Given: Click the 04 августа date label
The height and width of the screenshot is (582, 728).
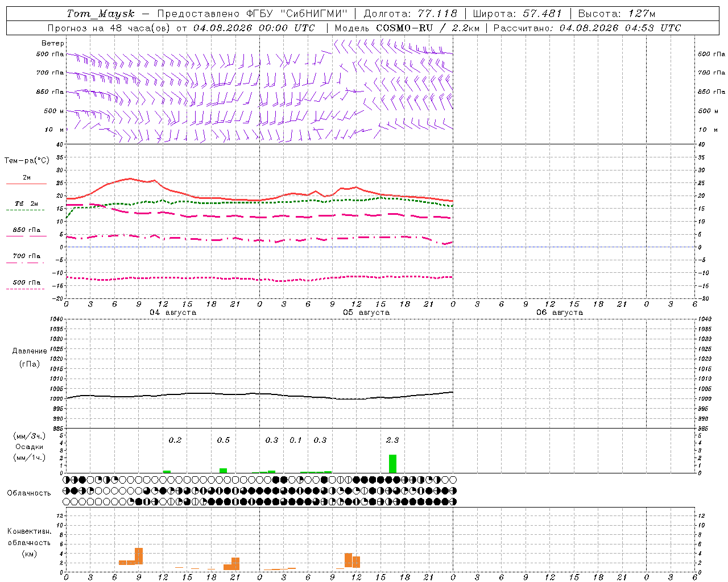Looking at the screenshot, I should (173, 313).
